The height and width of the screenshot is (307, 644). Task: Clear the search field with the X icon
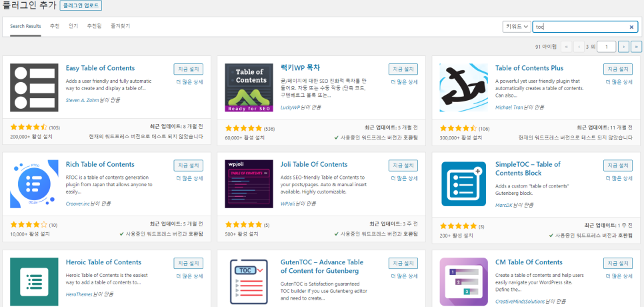coord(631,27)
